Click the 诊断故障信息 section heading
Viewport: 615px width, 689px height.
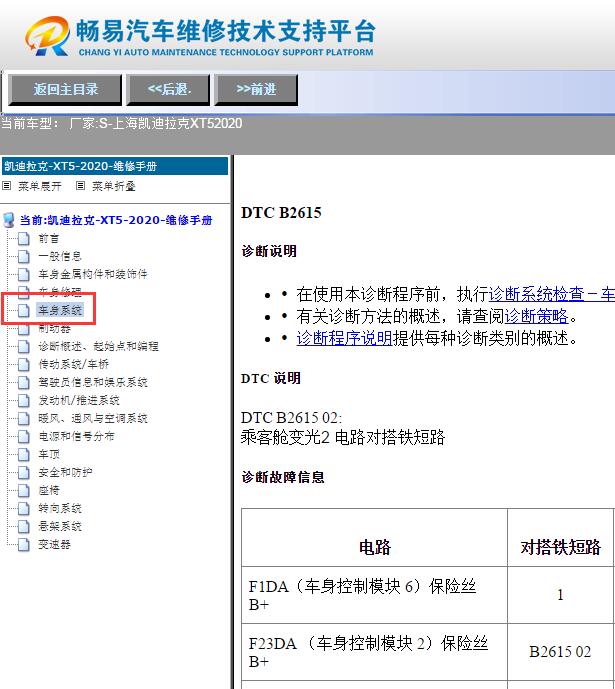coord(283,477)
